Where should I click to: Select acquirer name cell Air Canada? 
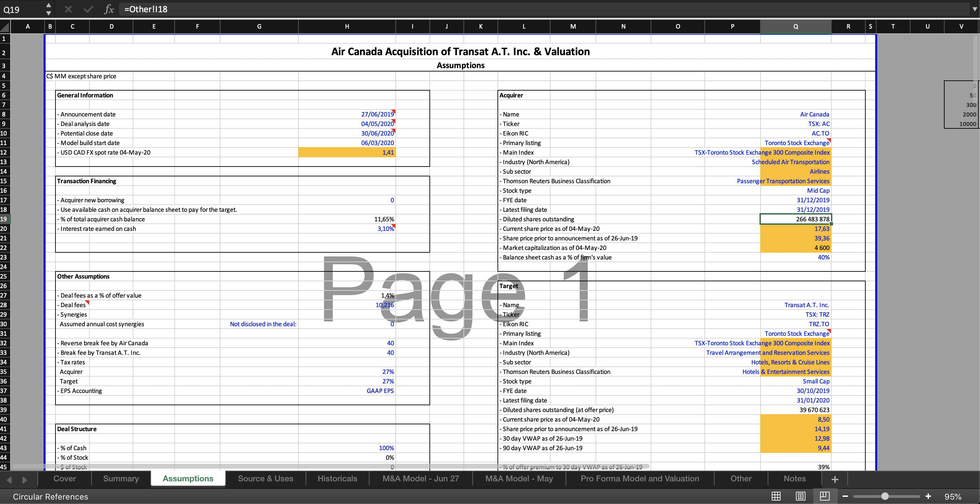coord(796,114)
